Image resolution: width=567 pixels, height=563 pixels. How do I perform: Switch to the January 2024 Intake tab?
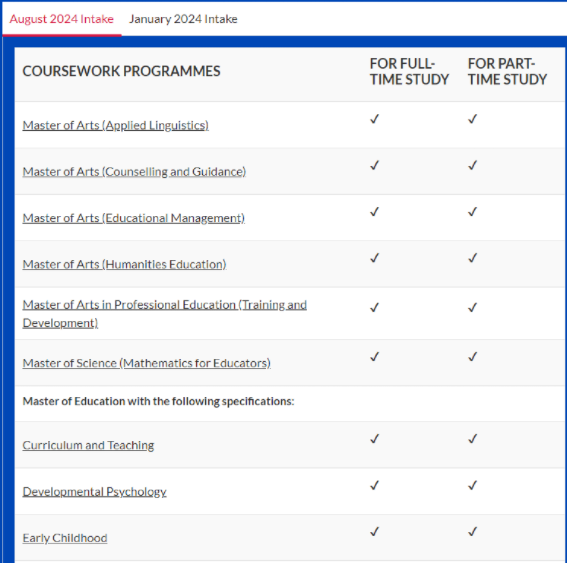pyautogui.click(x=183, y=19)
